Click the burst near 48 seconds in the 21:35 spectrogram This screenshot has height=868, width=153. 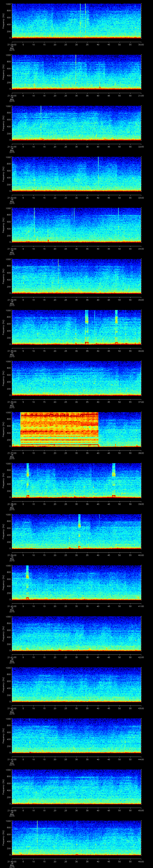116,327
